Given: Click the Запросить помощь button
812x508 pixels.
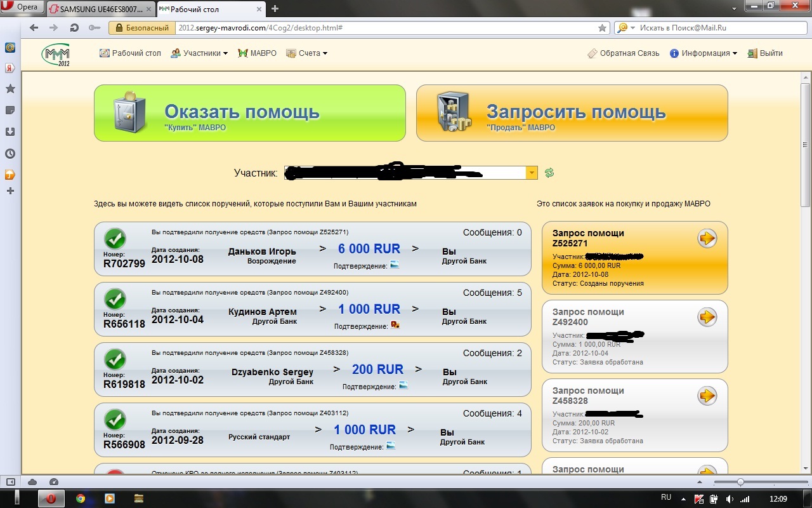Looking at the screenshot, I should coord(572,113).
